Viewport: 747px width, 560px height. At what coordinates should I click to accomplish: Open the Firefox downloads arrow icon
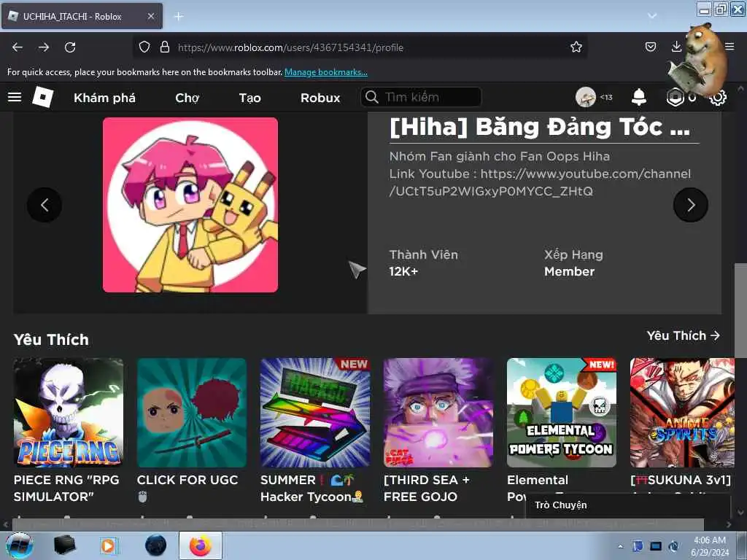[x=676, y=47]
